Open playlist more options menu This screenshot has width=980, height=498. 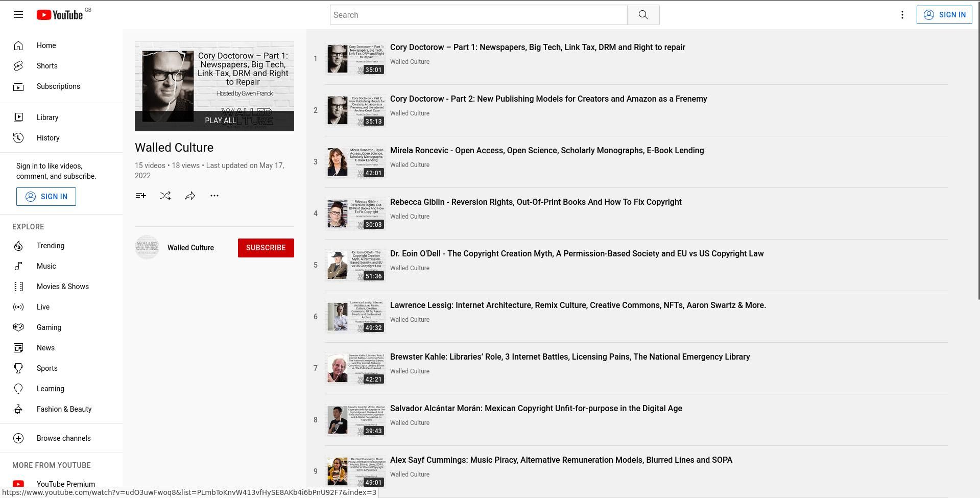point(214,196)
